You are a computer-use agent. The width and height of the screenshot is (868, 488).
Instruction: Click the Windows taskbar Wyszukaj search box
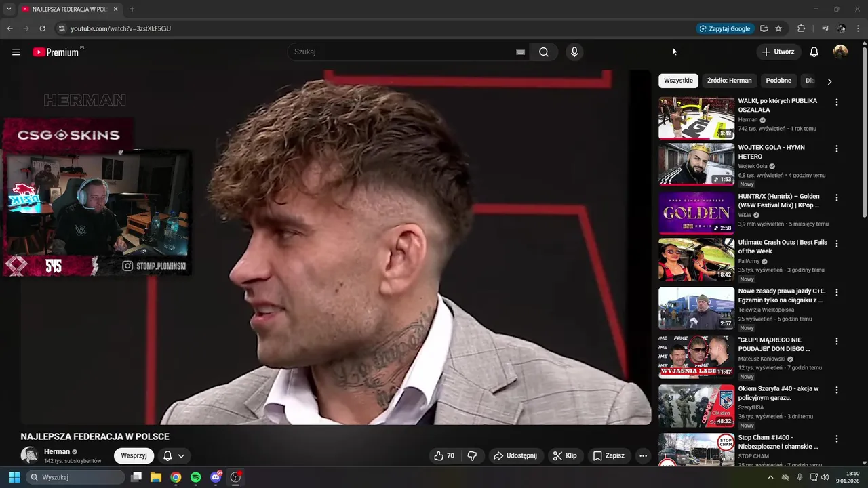[x=75, y=477]
